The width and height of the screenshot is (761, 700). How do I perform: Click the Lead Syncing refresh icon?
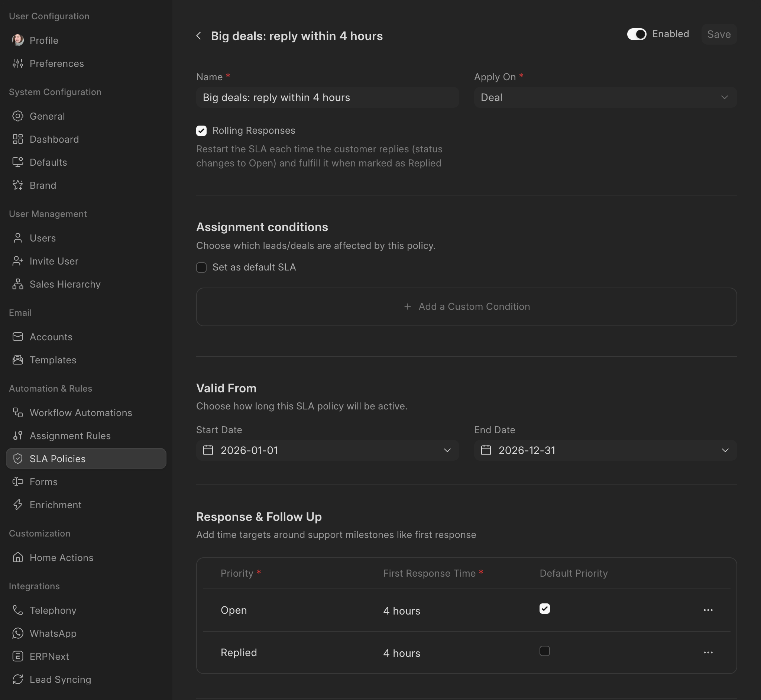18,679
